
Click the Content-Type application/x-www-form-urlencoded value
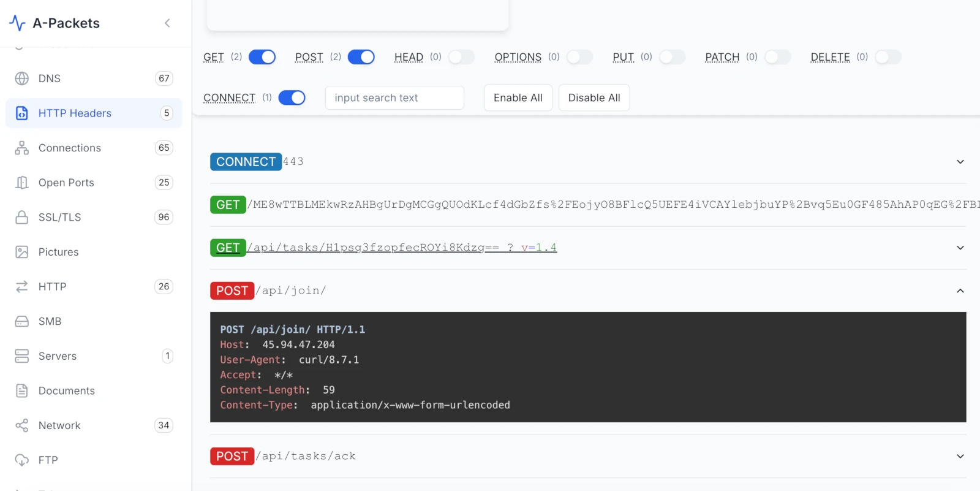(410, 405)
